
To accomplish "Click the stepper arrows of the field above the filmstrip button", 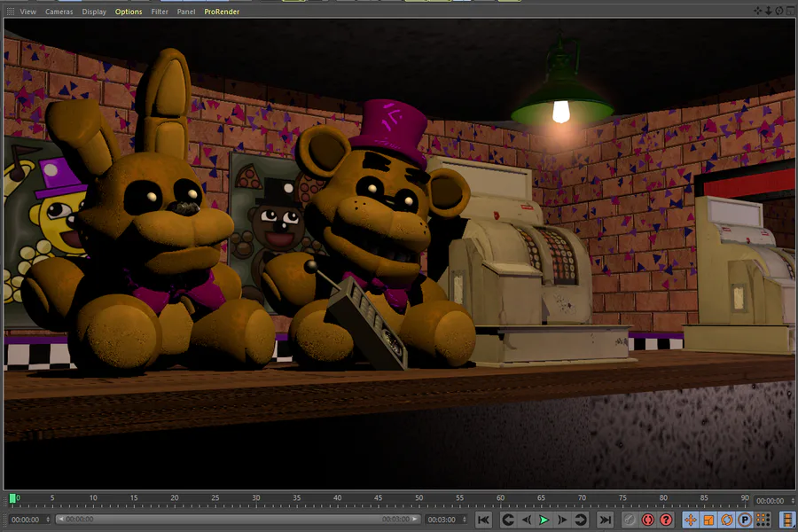I will (x=793, y=501).
